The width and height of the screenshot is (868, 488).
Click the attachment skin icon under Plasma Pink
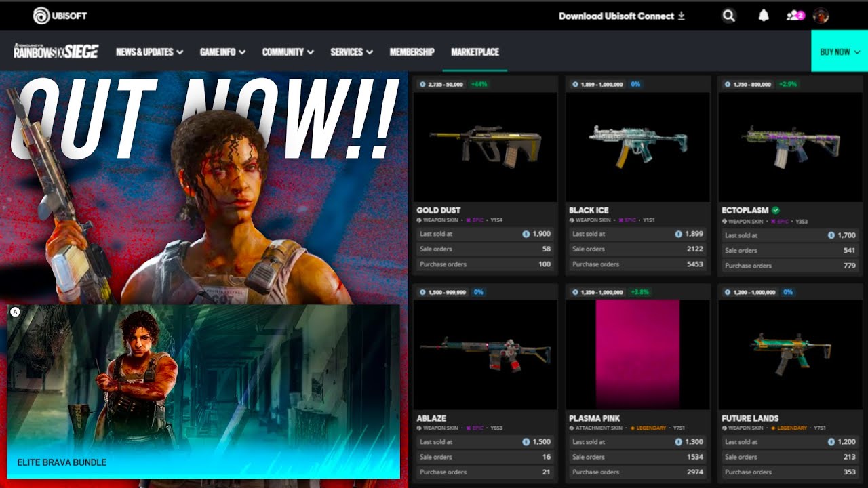coord(572,428)
